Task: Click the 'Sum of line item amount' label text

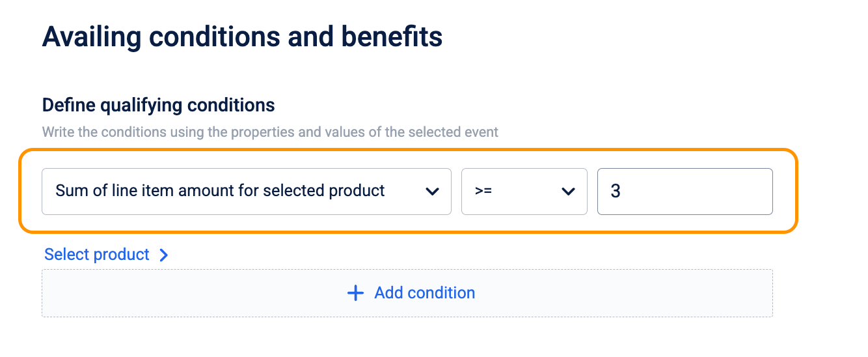Action: pos(220,191)
